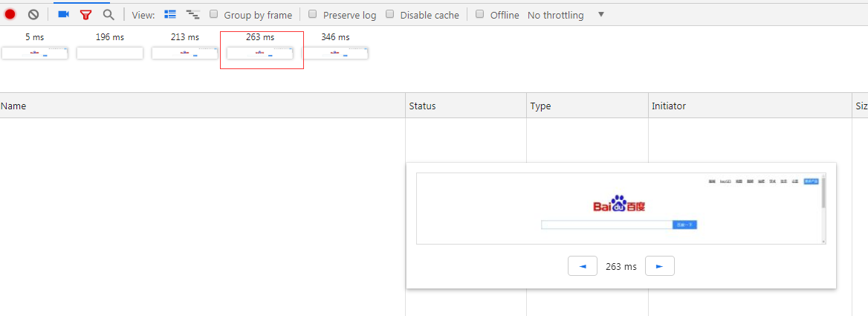
Task: Clear the network log
Action: point(33,15)
